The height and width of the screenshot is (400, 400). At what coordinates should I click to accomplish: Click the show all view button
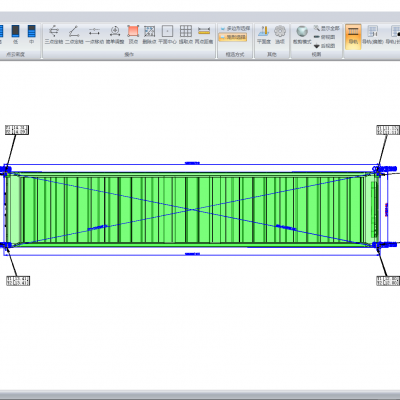click(327, 28)
